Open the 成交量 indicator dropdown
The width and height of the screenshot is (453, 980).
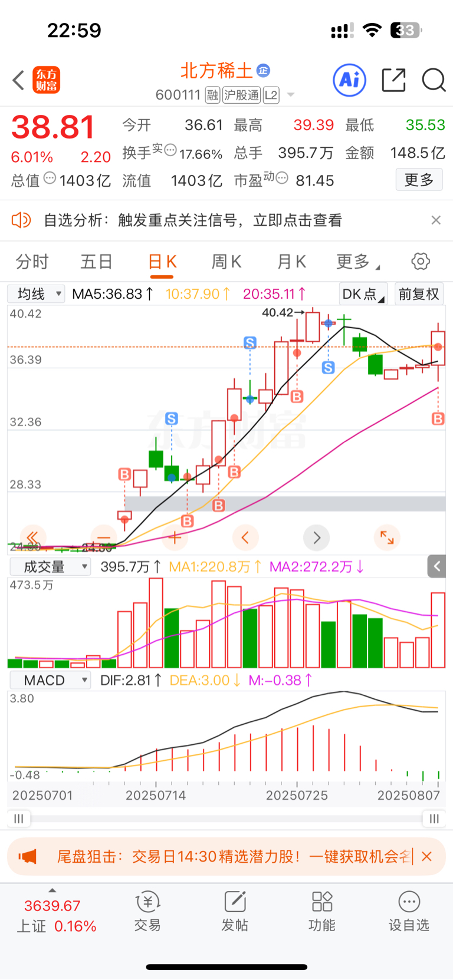coord(50,567)
